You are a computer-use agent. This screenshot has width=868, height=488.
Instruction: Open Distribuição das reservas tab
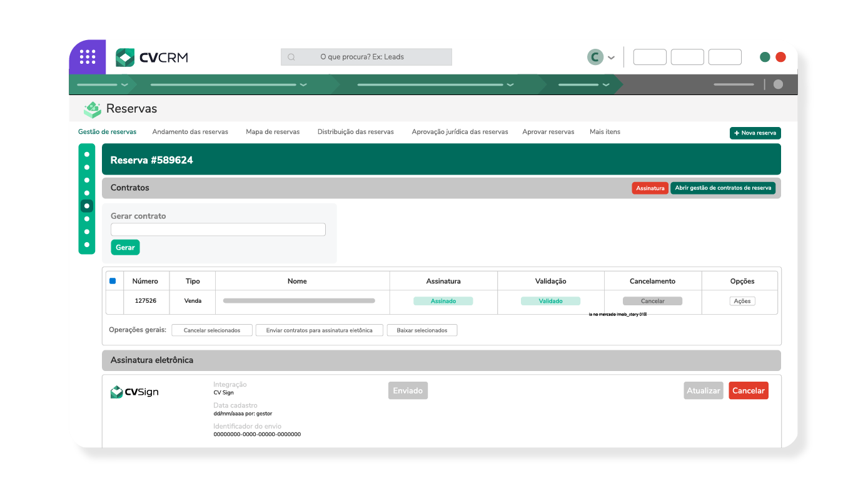356,132
